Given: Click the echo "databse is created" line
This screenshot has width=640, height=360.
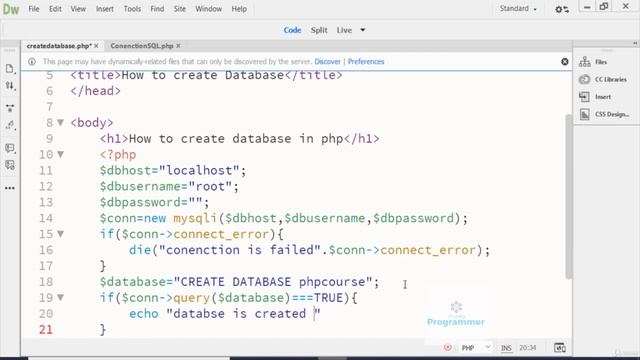Looking at the screenshot, I should (x=225, y=313).
